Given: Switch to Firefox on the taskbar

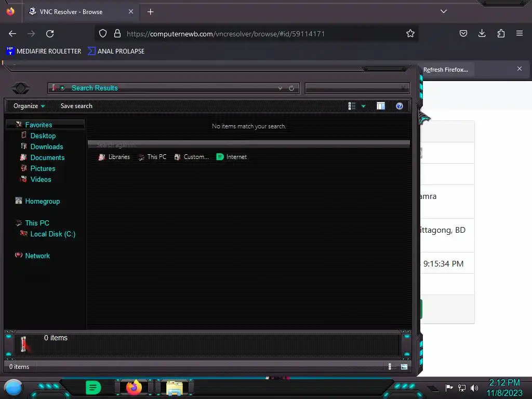Looking at the screenshot, I should point(134,387).
